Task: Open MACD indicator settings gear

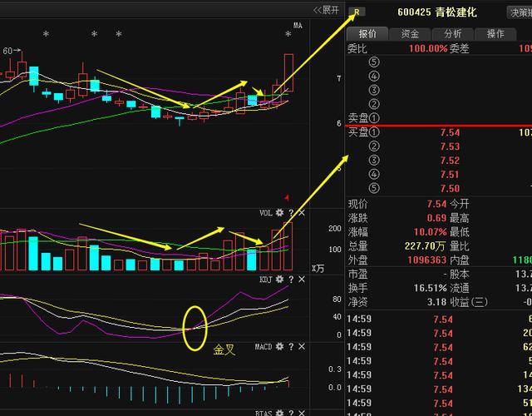Action: point(280,346)
